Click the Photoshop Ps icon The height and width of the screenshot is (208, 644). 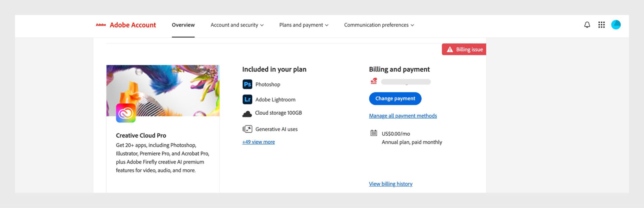pyautogui.click(x=247, y=84)
